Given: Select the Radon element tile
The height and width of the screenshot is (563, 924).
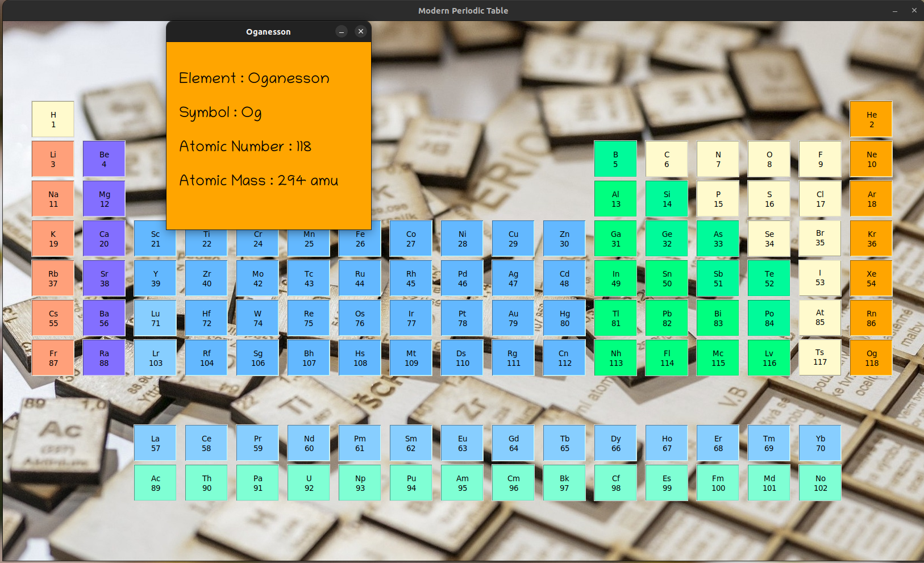Looking at the screenshot, I should click(x=871, y=318).
